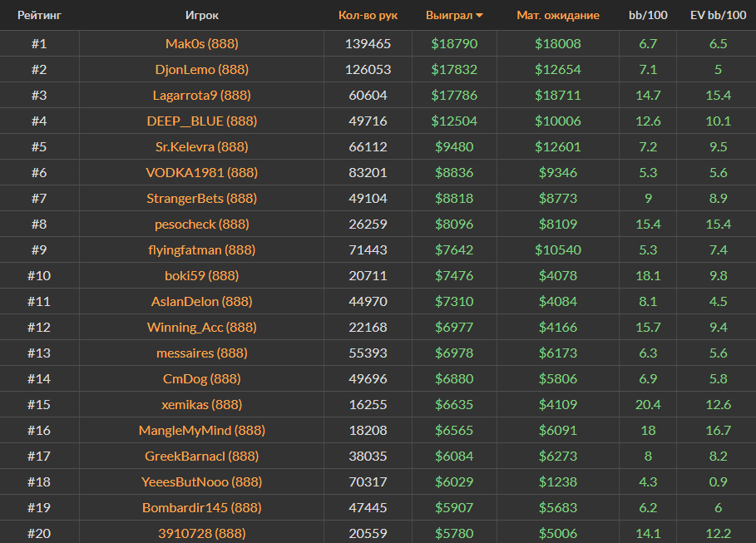Click Winning_Acc (888) player name

(x=202, y=327)
